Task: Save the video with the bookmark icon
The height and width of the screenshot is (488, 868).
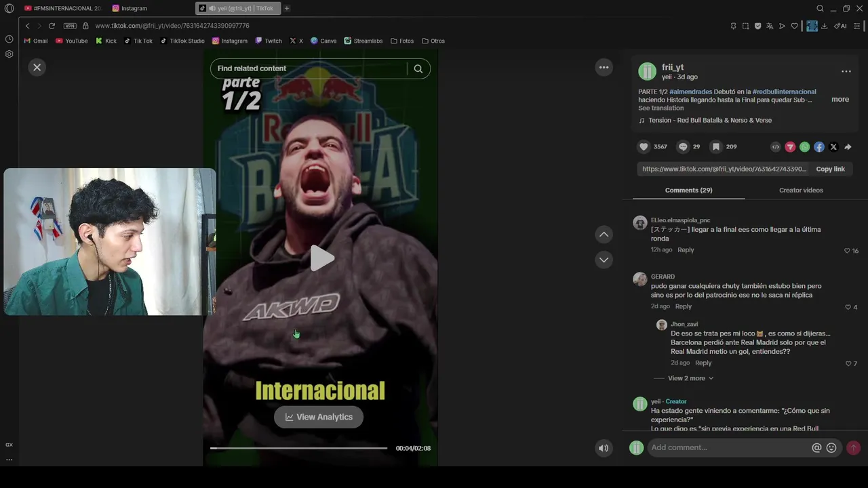Action: click(x=715, y=146)
